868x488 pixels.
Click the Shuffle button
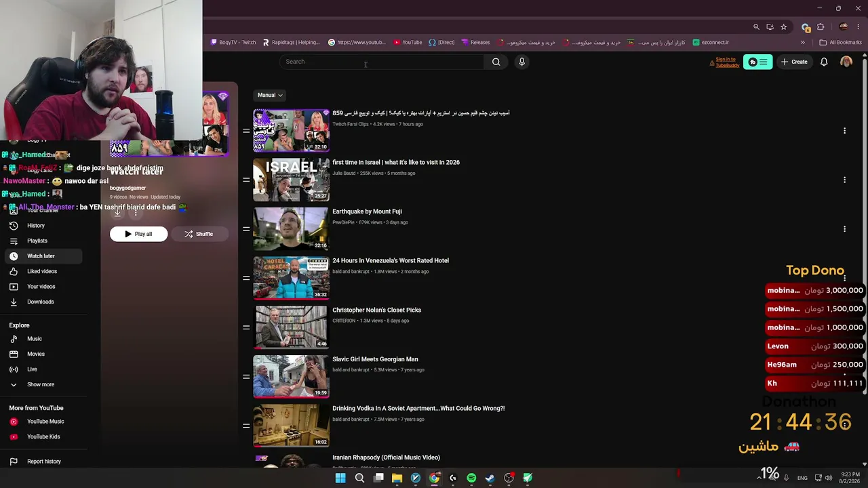coord(199,234)
